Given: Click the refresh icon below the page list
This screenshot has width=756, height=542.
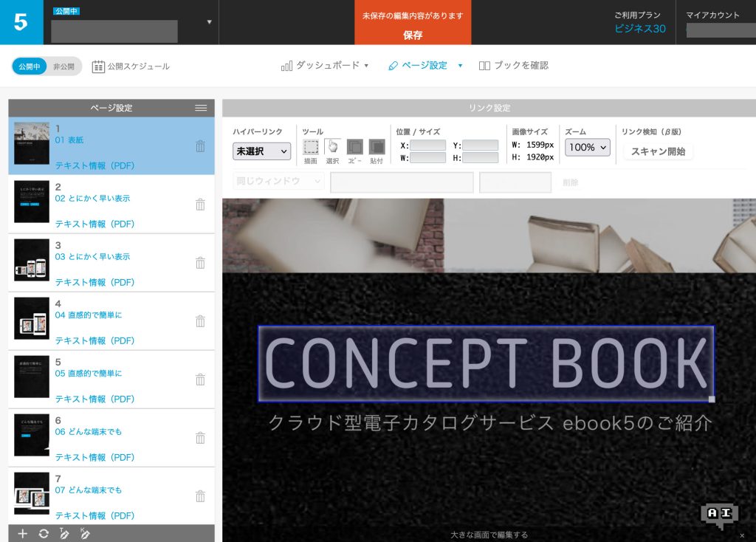Looking at the screenshot, I should point(44,533).
